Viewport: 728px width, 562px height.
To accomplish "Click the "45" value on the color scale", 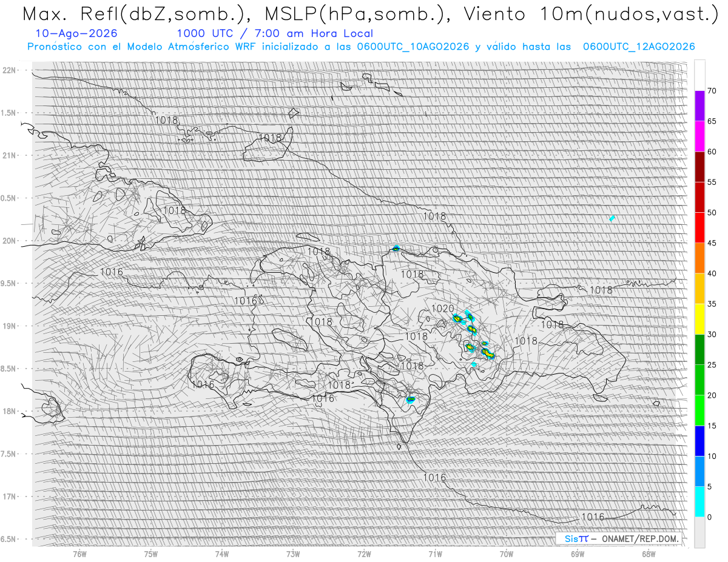I will [x=712, y=243].
